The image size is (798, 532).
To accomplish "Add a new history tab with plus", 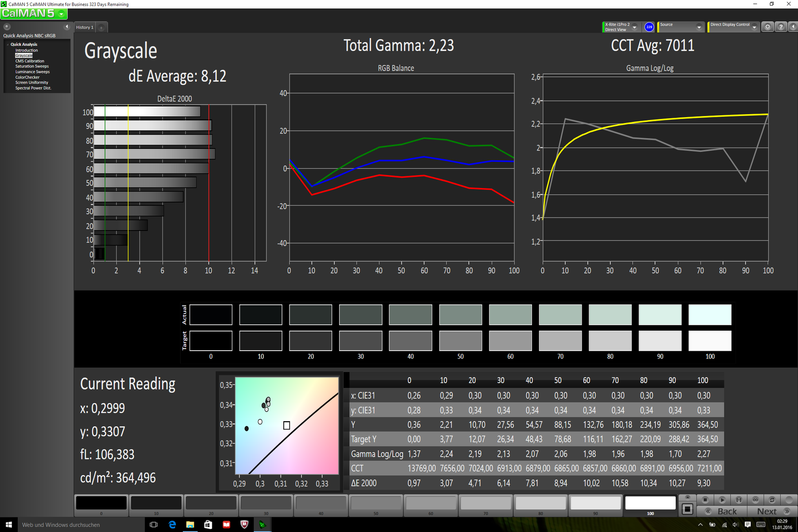I will point(102,27).
